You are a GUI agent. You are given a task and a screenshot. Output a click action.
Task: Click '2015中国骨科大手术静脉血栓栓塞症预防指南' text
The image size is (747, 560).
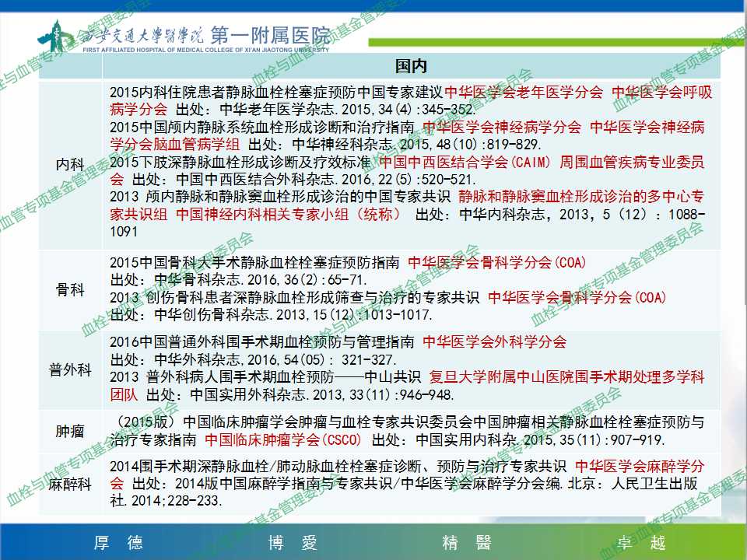point(254,262)
